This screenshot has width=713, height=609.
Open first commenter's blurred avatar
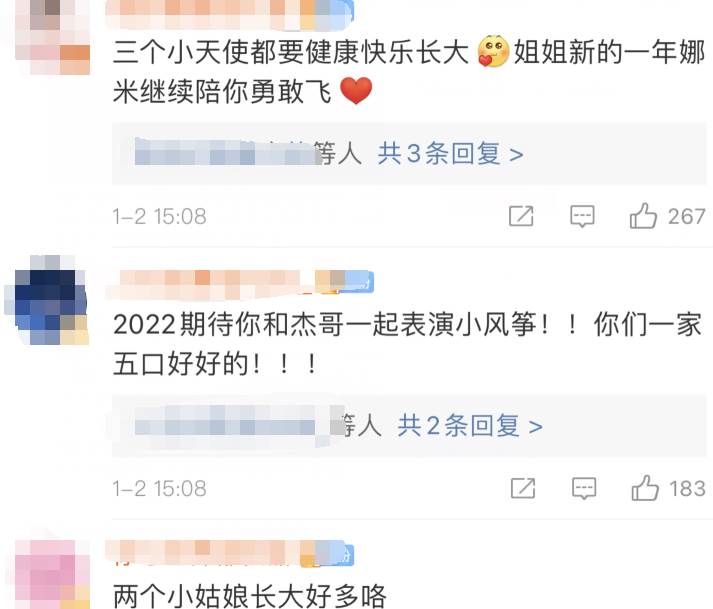pyautogui.click(x=52, y=37)
